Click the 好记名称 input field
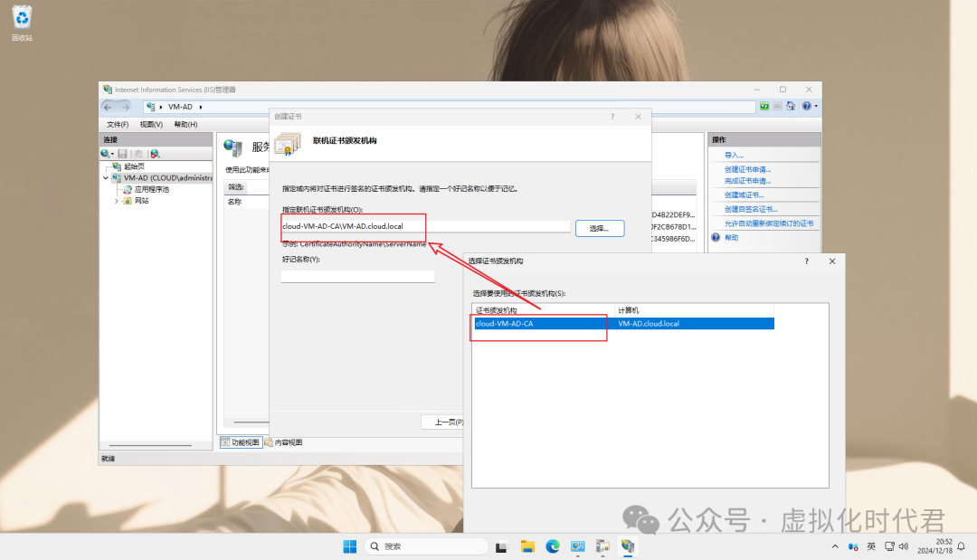Viewport: 977px width, 560px height. [357, 276]
